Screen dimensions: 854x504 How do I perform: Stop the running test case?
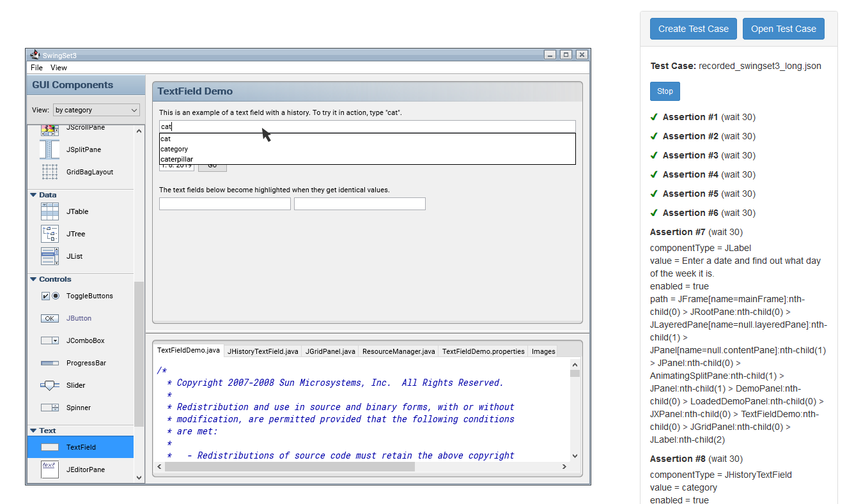click(x=665, y=91)
